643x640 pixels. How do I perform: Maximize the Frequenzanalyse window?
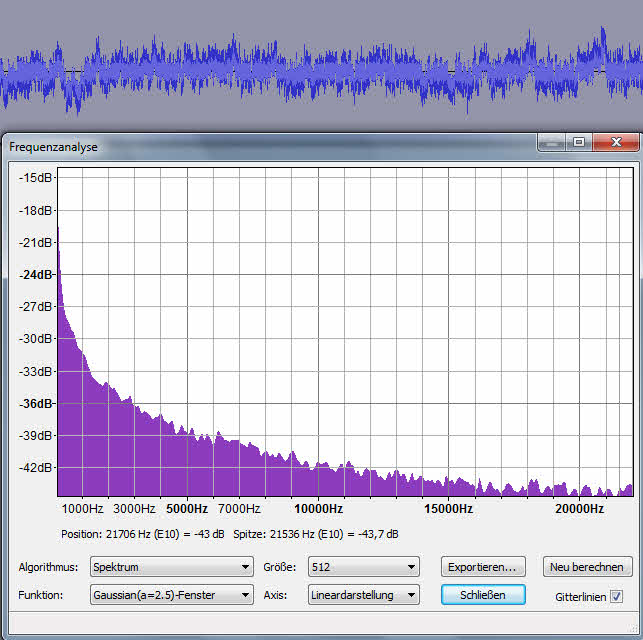579,142
